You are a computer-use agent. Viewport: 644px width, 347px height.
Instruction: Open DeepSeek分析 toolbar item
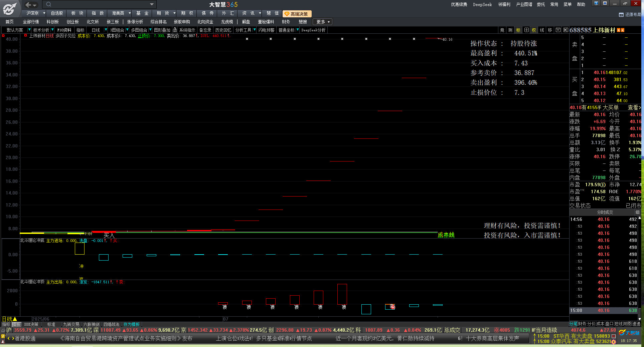(313, 30)
